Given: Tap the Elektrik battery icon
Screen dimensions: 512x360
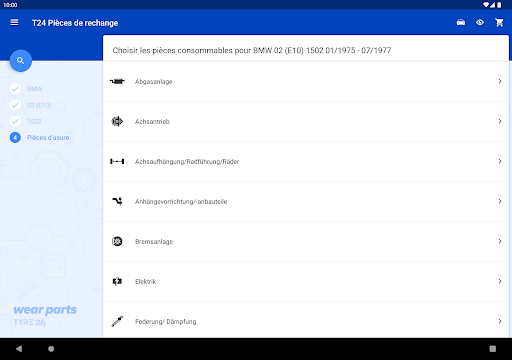Looking at the screenshot, I should 117,281.
